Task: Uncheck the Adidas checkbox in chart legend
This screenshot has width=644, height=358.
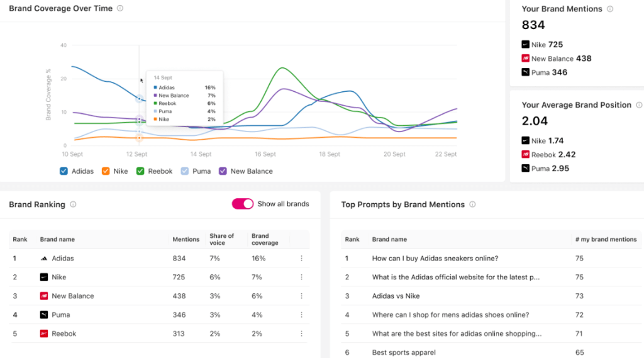Action: coord(64,171)
